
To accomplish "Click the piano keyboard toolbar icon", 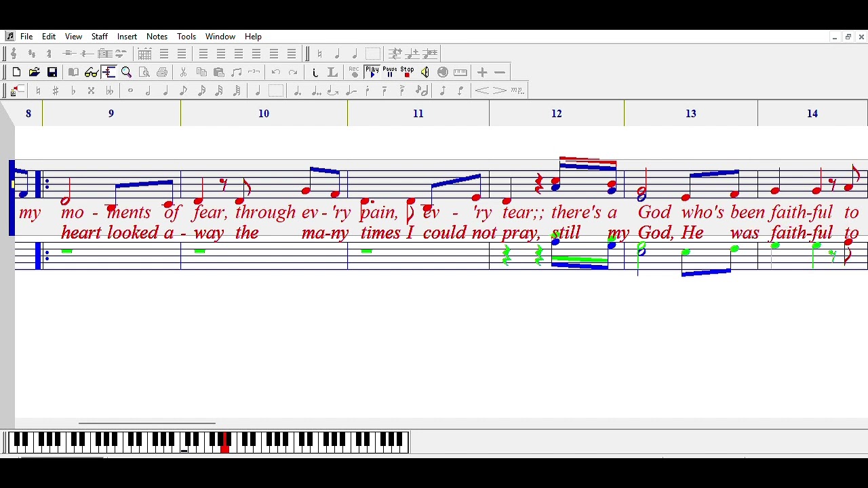I will pos(460,73).
